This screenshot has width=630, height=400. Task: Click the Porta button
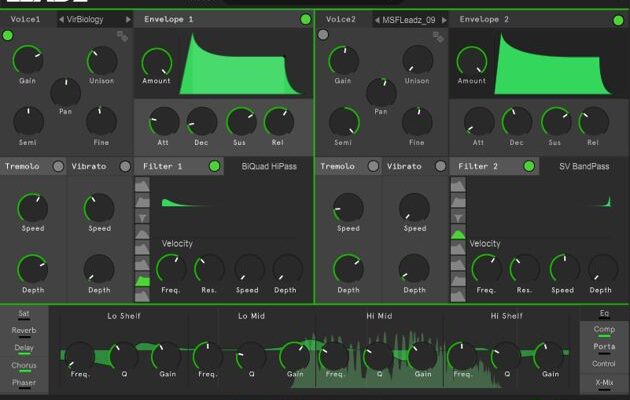point(604,347)
